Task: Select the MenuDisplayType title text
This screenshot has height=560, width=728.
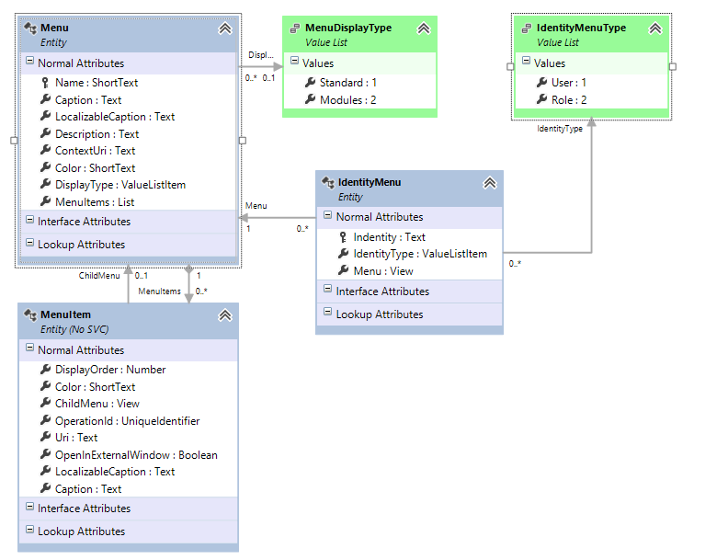Action: [348, 28]
